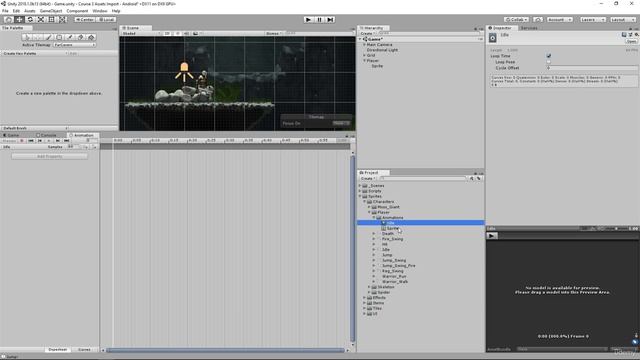Choose the Tile Palette picker tool
640x360 pixels.
(x=70, y=37)
